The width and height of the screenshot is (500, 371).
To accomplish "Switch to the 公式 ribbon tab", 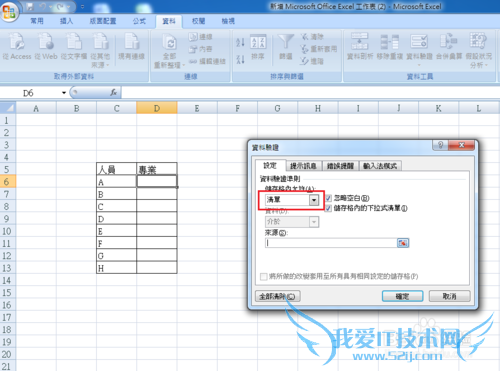I will tap(139, 21).
